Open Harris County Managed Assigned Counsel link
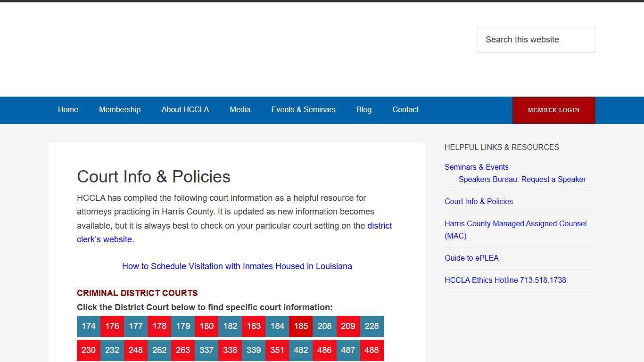This screenshot has height=362, width=644. click(515, 223)
